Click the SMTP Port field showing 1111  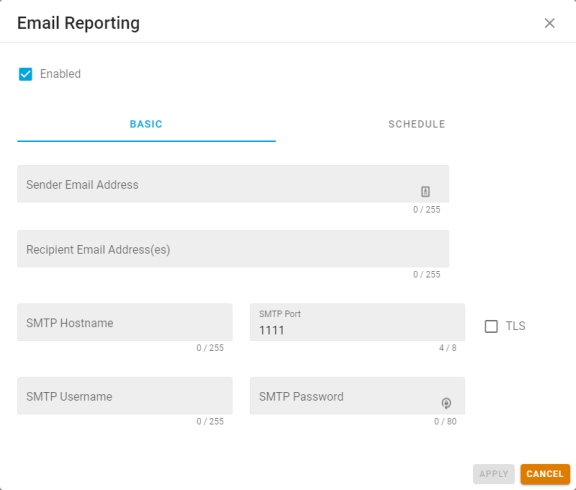pos(357,322)
